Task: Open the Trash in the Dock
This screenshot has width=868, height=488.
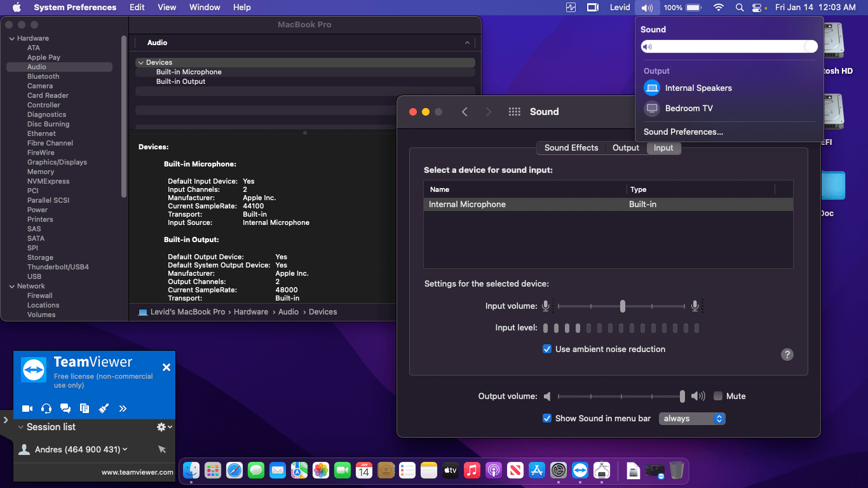Action: (x=676, y=470)
